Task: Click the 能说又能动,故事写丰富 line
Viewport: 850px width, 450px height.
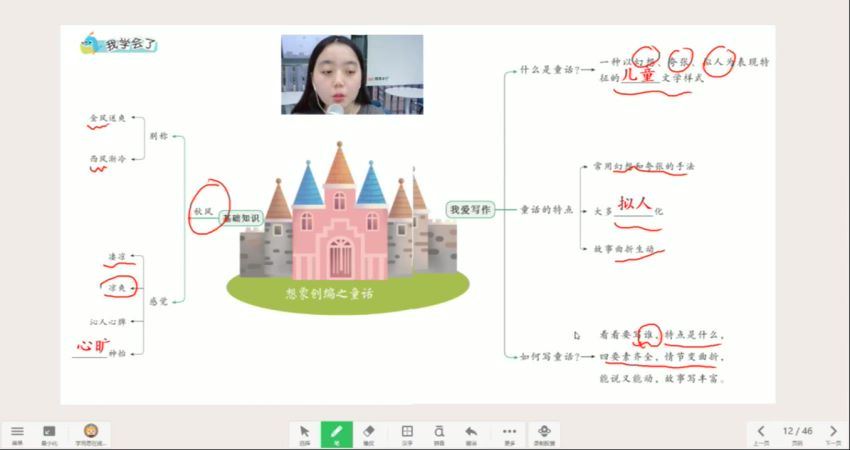Action: [662, 378]
